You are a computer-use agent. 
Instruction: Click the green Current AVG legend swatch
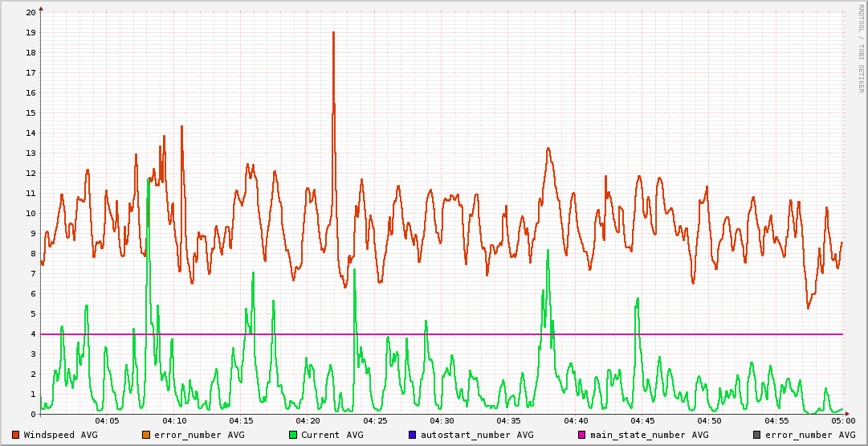pos(293,435)
